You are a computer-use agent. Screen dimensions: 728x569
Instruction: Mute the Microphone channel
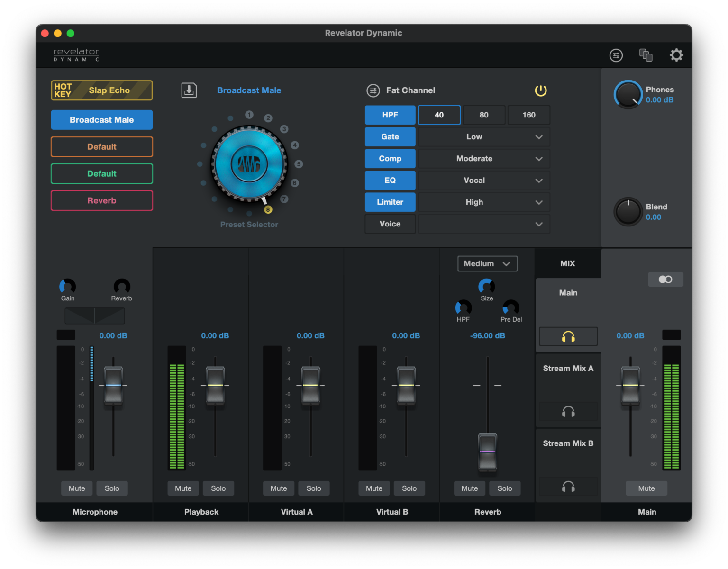(77, 488)
